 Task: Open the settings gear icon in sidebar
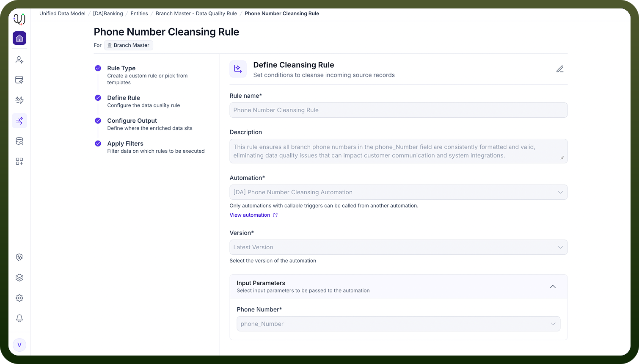19,298
